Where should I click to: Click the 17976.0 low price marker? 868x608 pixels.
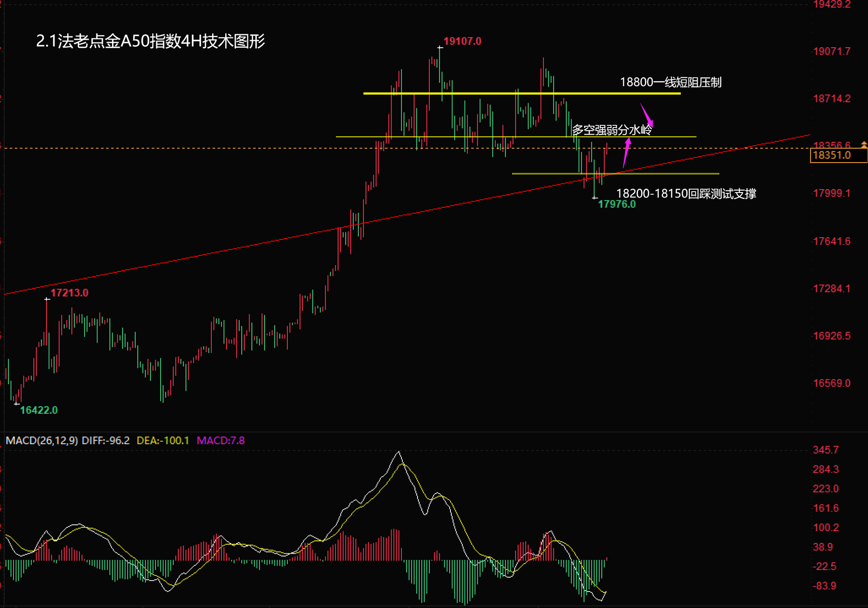click(x=616, y=204)
